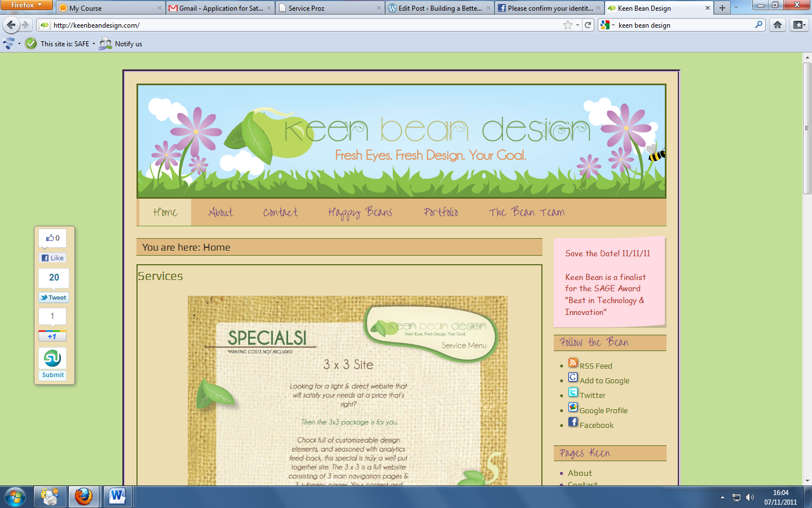
Task: Open the Firefox menu dropdown
Action: (x=26, y=5)
